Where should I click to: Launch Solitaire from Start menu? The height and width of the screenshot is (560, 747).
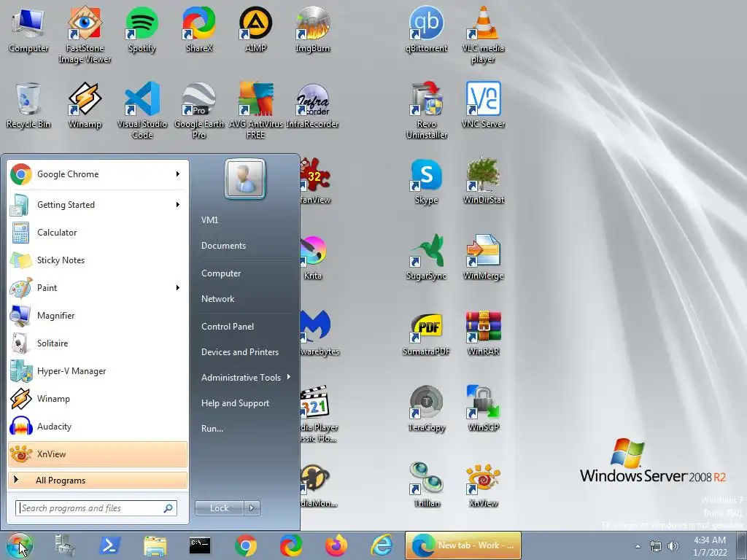[98, 343]
